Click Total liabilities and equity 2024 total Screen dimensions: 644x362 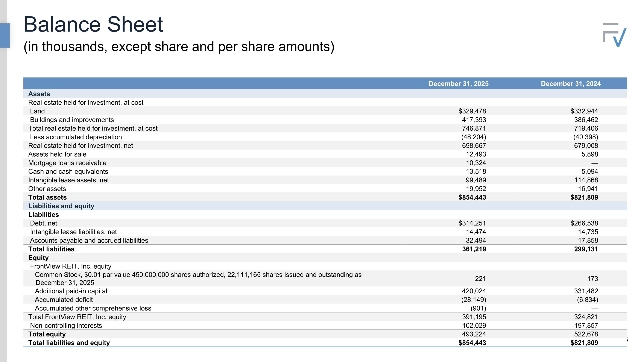coord(584,343)
